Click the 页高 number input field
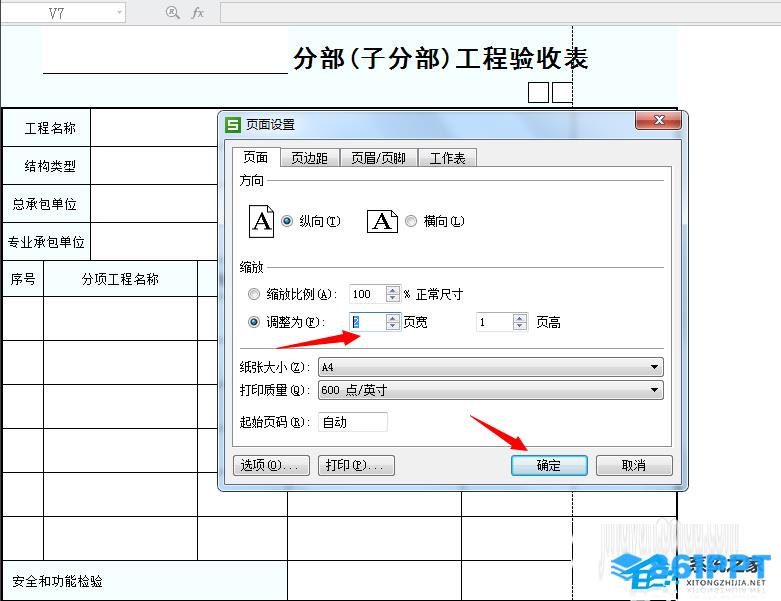 pos(495,322)
